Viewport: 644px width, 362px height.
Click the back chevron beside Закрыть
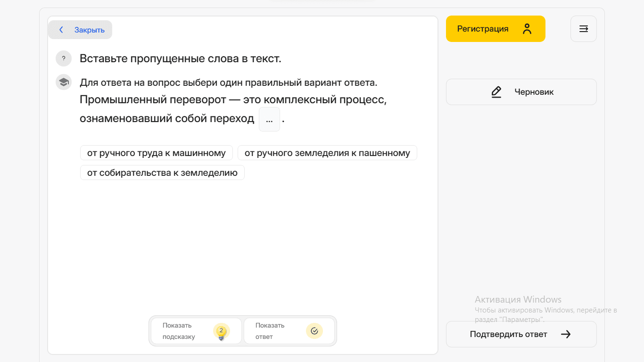coord(61,30)
